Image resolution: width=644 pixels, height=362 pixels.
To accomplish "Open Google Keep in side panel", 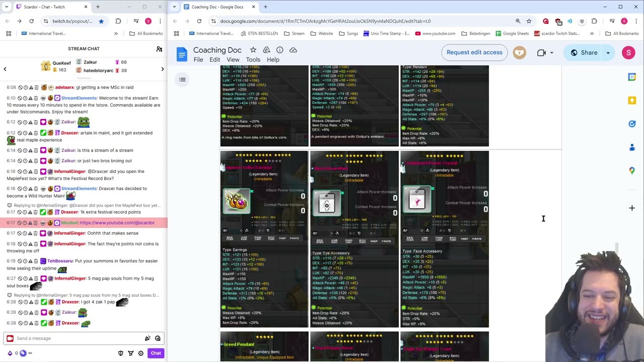I will pos(632,101).
